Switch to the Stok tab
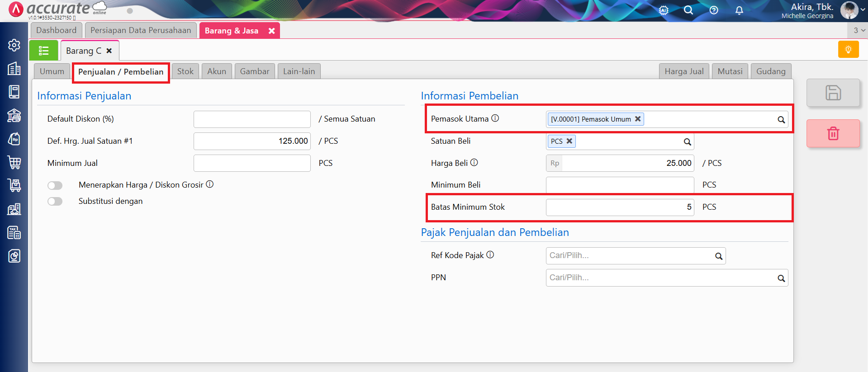This screenshot has height=372, width=868. point(185,71)
